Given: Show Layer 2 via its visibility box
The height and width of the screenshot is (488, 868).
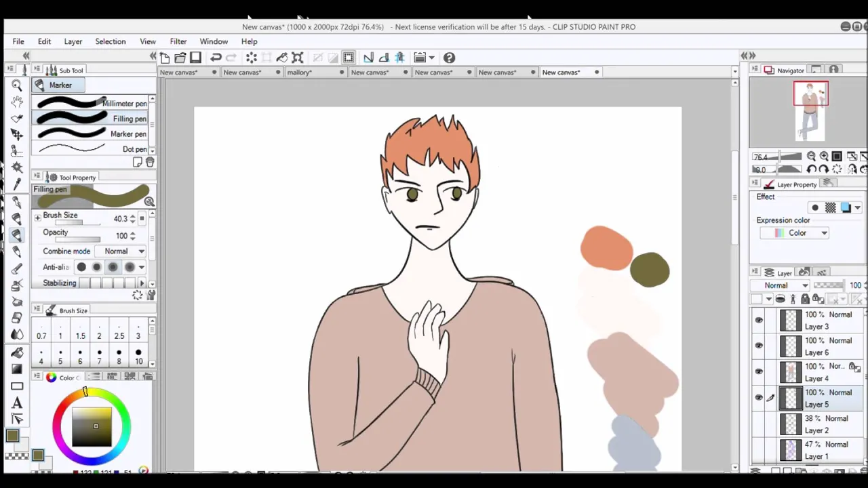Looking at the screenshot, I should [759, 424].
